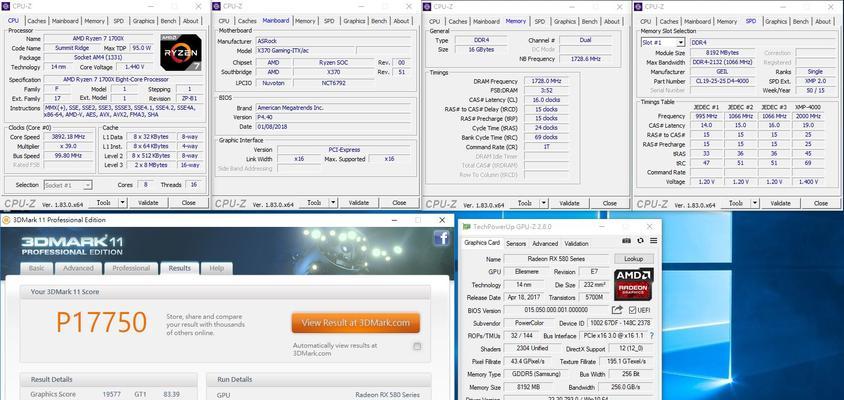This screenshot has width=844, height=400.
Task: Click the Ryzen 7 logo in CPU-Z
Action: click(181, 52)
